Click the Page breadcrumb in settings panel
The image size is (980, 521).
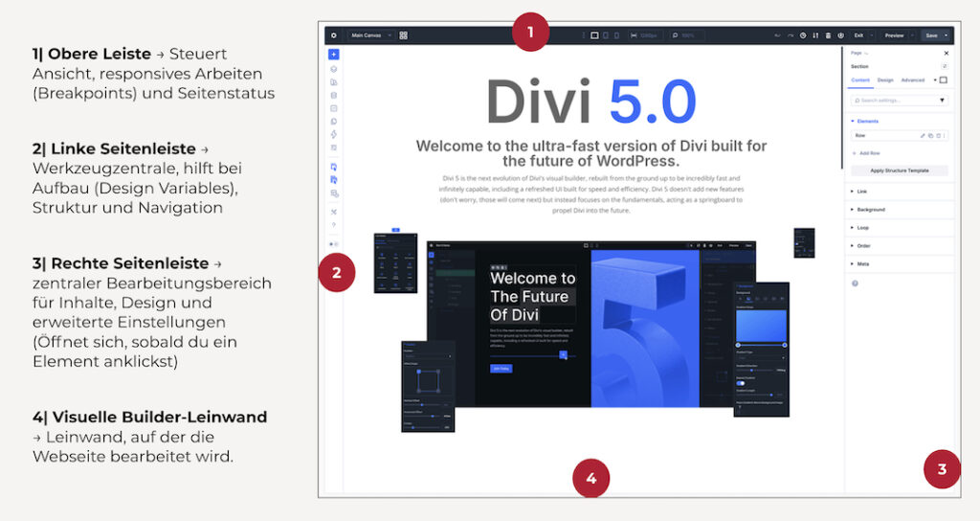(x=857, y=54)
